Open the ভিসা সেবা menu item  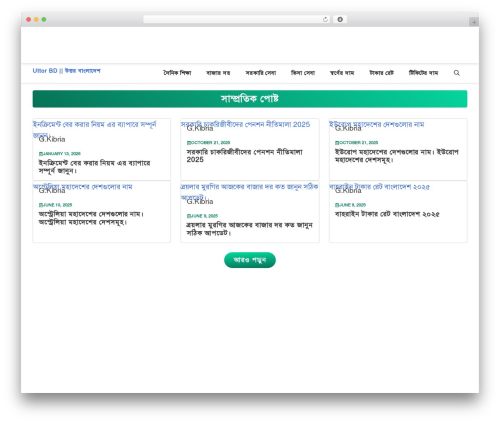[303, 73]
